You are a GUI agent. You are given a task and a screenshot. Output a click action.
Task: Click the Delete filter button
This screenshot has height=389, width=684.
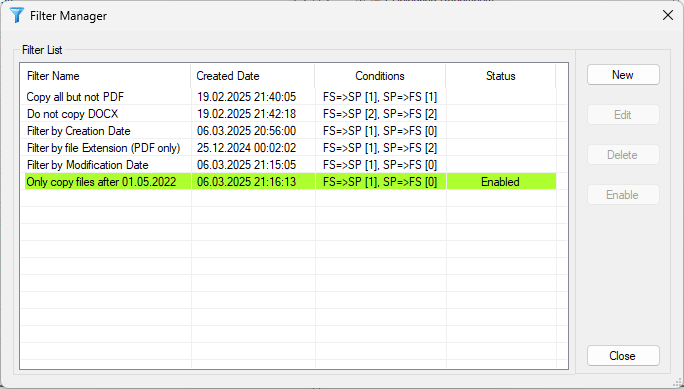(x=623, y=155)
